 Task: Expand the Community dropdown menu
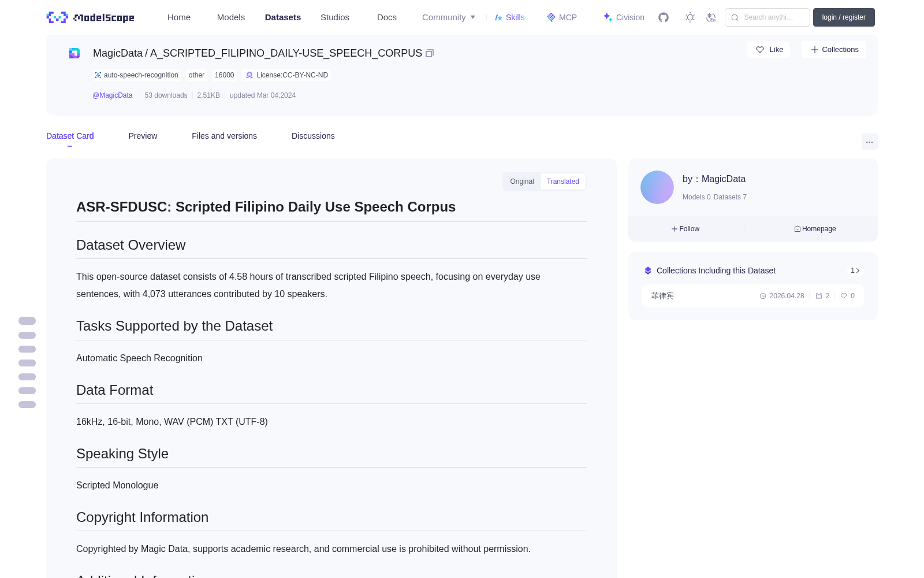(449, 17)
